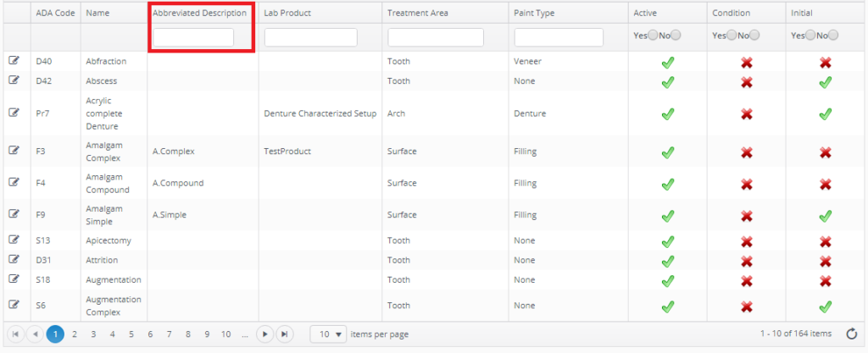Click green Active checkmark for Abscess
Viewport: 868px width, 353px height.
tap(667, 81)
